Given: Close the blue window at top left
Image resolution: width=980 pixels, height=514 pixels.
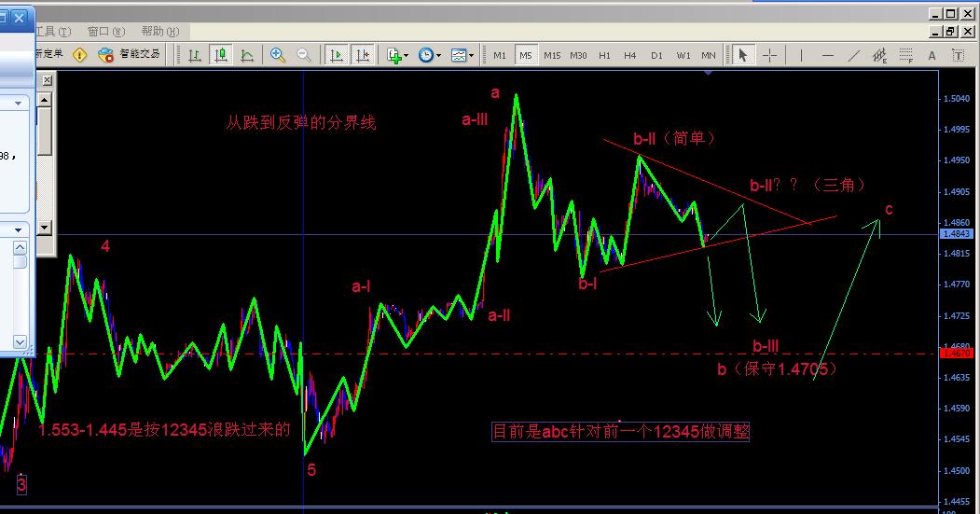Looking at the screenshot, I should point(20,18).
